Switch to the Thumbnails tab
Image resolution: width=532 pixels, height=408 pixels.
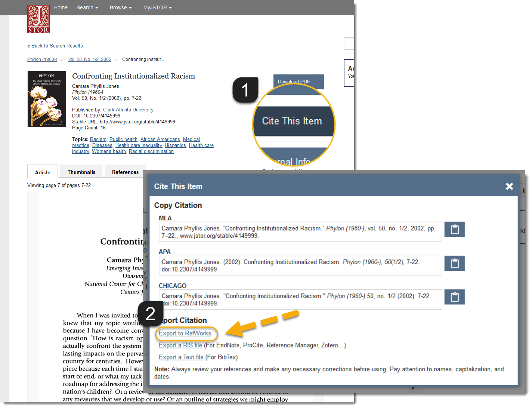[81, 172]
